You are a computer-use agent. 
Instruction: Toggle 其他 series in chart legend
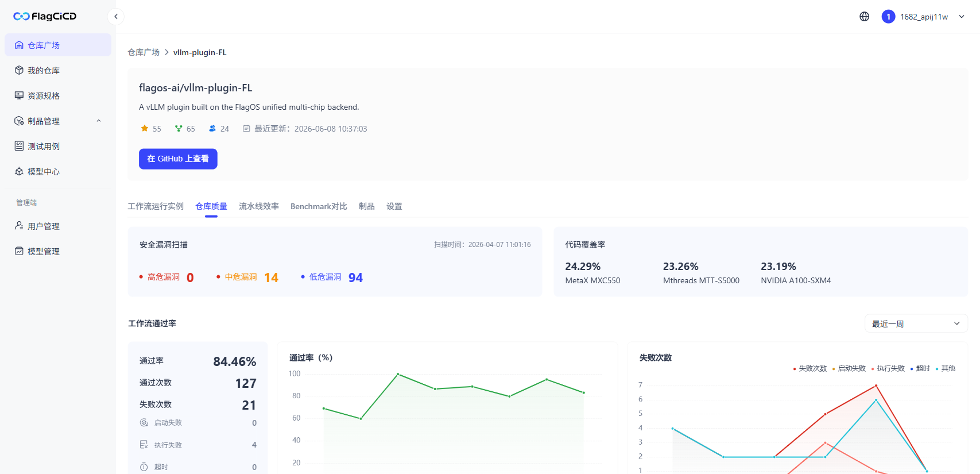pyautogui.click(x=946, y=369)
